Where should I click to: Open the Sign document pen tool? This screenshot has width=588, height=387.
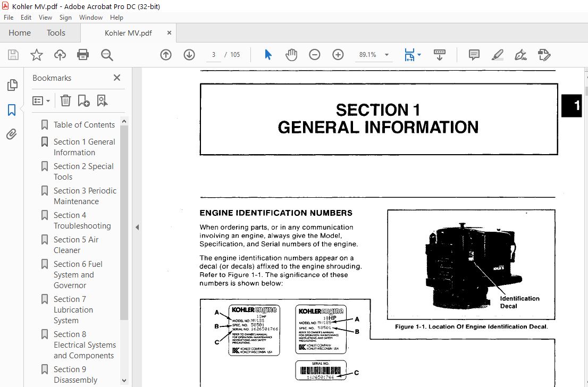click(x=520, y=55)
